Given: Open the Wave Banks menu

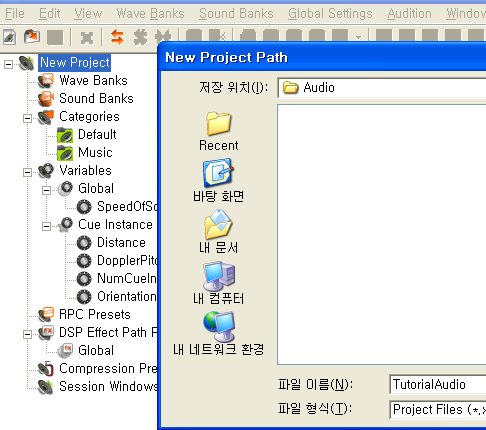Looking at the screenshot, I should point(150,14).
